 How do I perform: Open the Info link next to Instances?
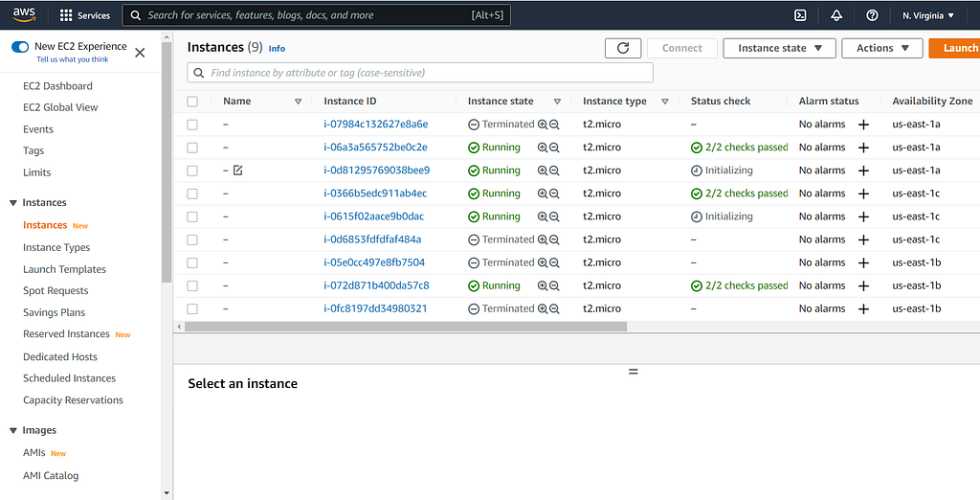pyautogui.click(x=277, y=48)
